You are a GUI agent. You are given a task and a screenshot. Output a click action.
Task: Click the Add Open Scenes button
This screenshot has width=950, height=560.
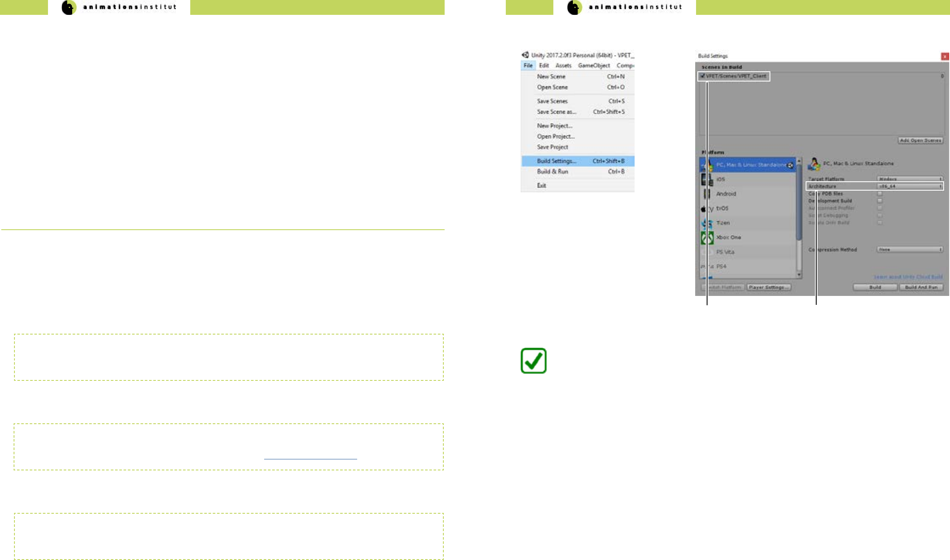point(920,141)
